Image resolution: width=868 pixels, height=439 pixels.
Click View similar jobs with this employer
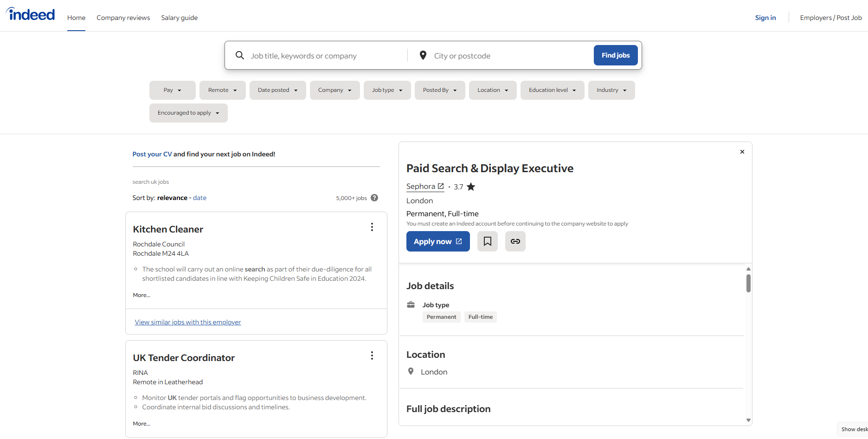coord(188,322)
